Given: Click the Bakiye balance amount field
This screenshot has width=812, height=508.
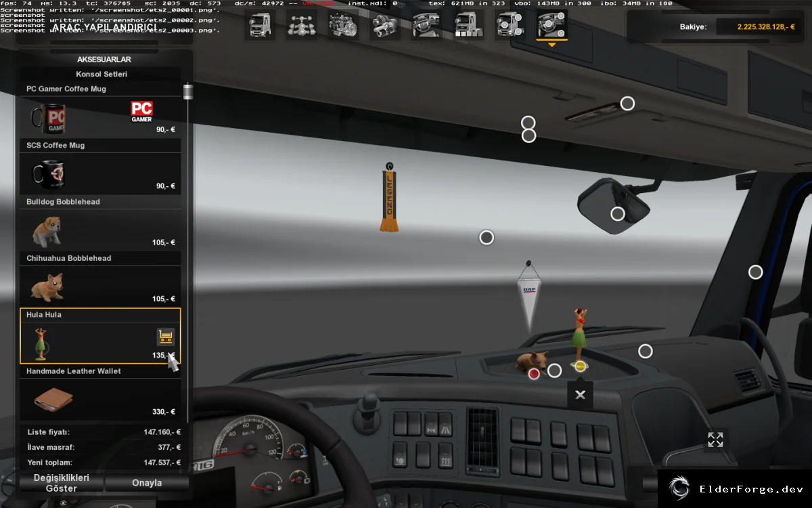Looking at the screenshot, I should pyautogui.click(x=758, y=27).
